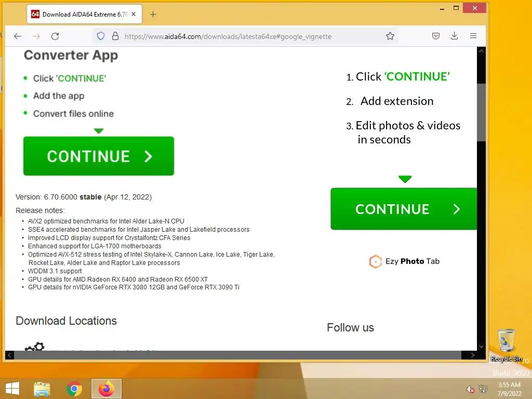Viewport: 532px width, 399px height.
Task: Go back with the browser back arrow
Action: point(18,36)
